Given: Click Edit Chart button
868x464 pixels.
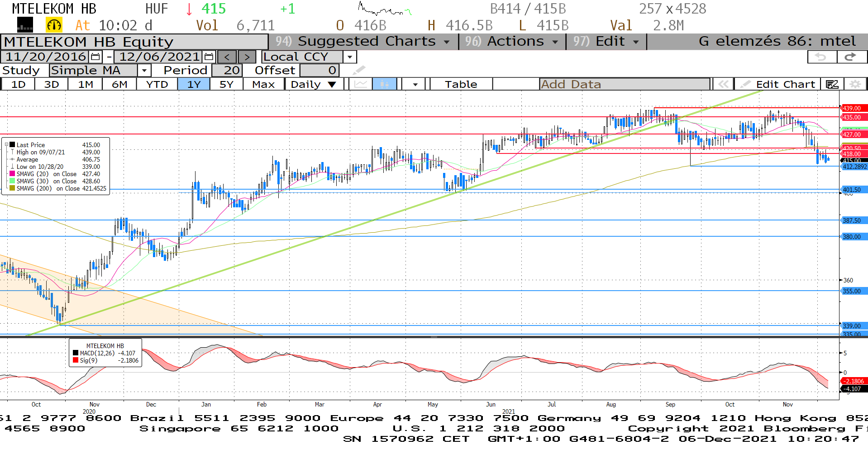Looking at the screenshot, I should (778, 84).
